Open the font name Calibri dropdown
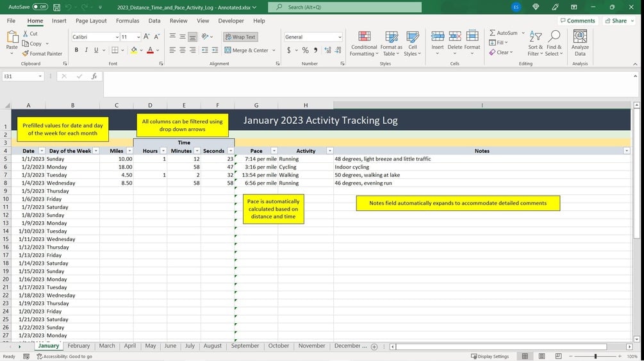Screen dimensions: 644x361 (x=117, y=37)
